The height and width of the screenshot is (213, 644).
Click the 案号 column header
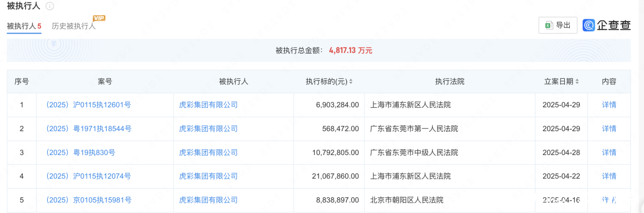(x=105, y=81)
